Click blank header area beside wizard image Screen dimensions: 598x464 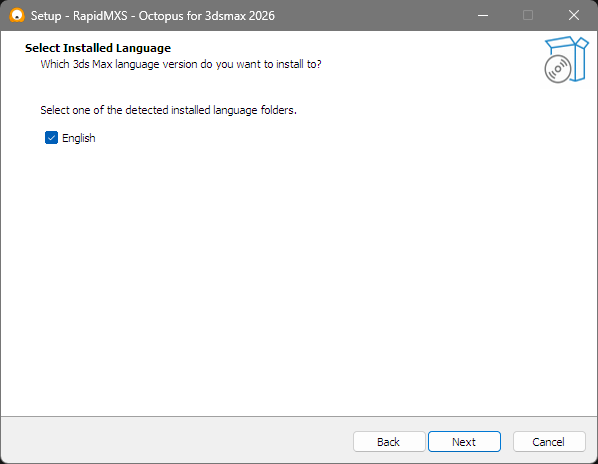431,57
